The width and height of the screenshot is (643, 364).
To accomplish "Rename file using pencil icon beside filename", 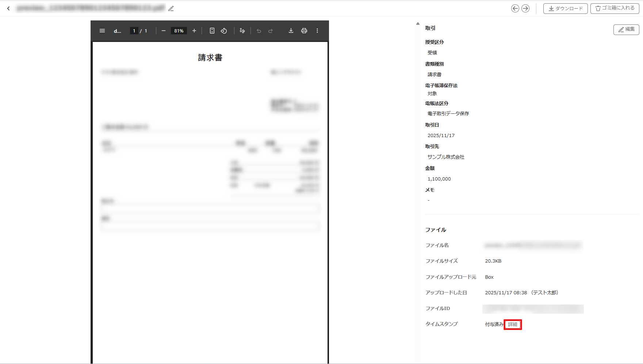I will click(x=171, y=8).
